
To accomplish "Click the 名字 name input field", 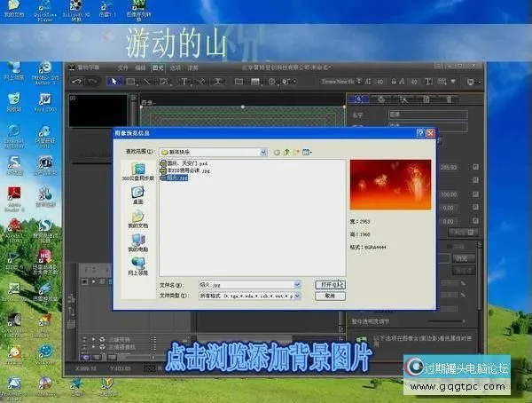I will coord(428,115).
